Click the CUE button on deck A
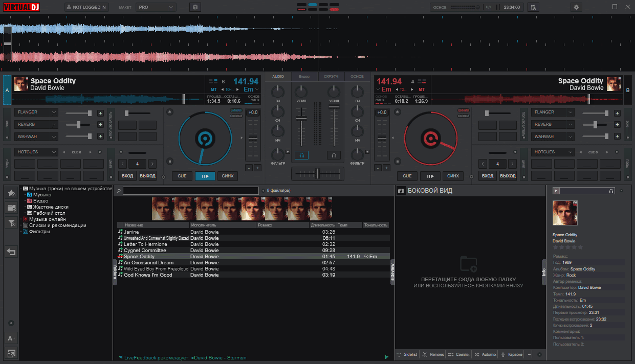This screenshot has width=635, height=364. [182, 176]
